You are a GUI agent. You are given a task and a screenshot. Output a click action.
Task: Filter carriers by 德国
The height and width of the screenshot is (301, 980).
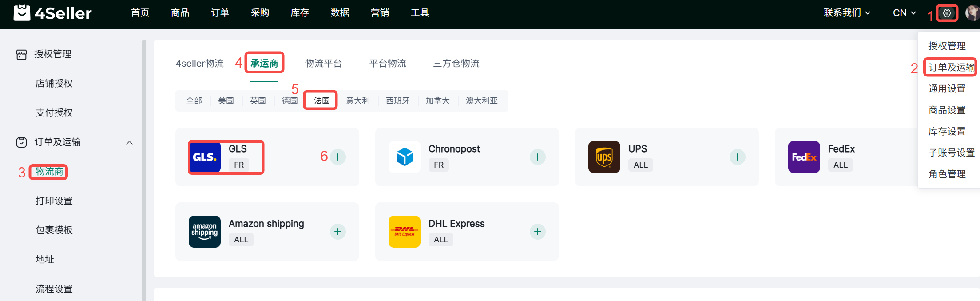tap(290, 101)
